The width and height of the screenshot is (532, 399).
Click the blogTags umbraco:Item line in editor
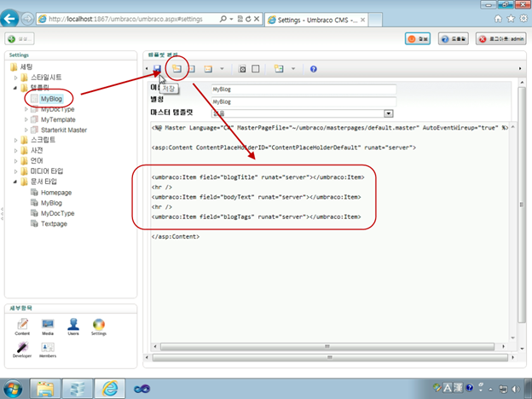point(256,217)
